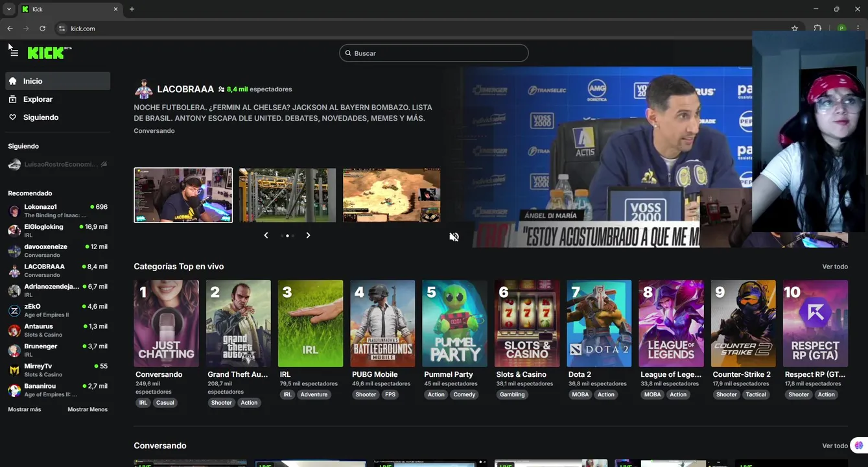This screenshot has width=868, height=467.
Task: Open the Pummel Party category card
Action: (x=455, y=324)
